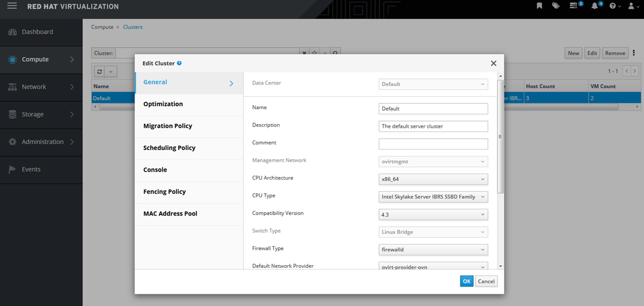Click the Cancel button
This screenshot has width=644, height=306.
tap(486, 281)
